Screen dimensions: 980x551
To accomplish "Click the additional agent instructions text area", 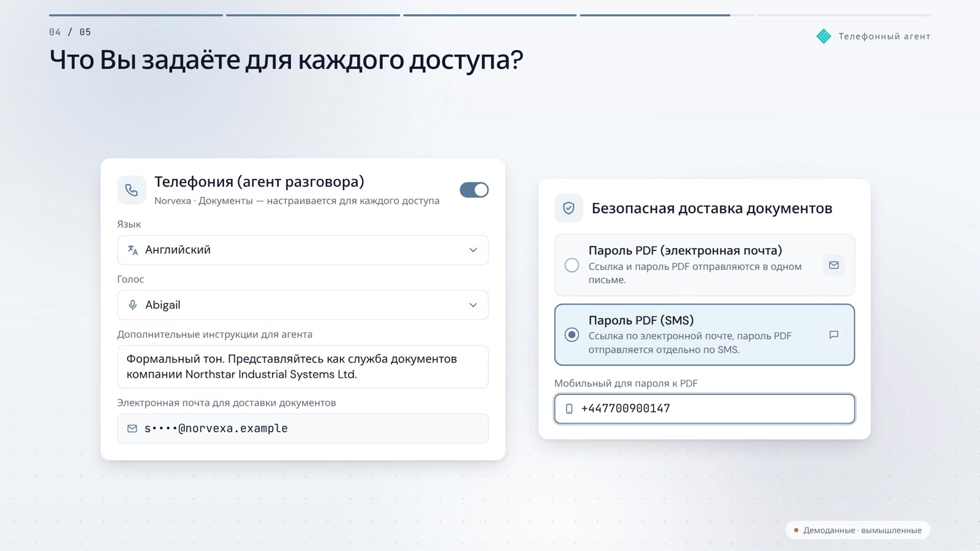I will tap(303, 367).
